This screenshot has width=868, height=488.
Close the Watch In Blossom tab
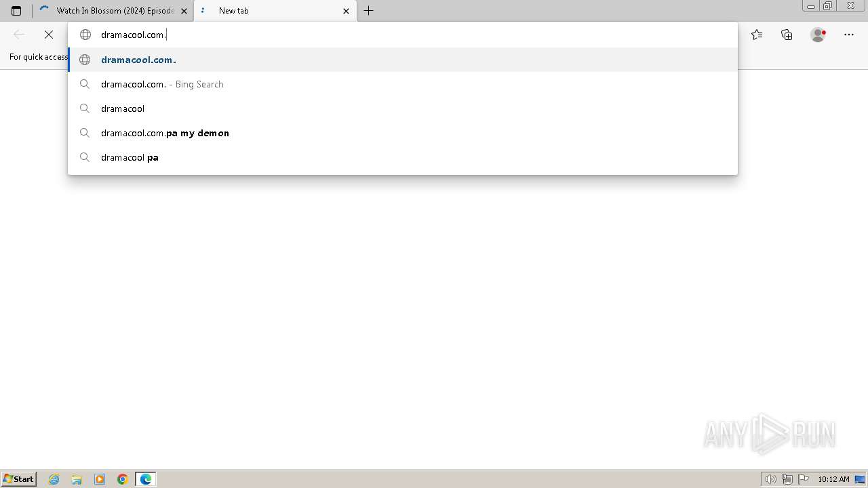[184, 11]
